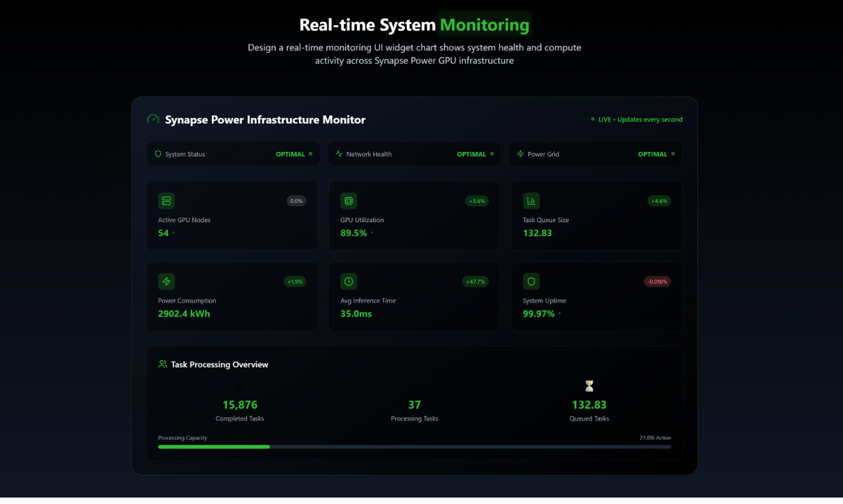This screenshot has height=504, width=843.
Task: Click the clock icon on Avg Inference Time card
Action: 348,281
